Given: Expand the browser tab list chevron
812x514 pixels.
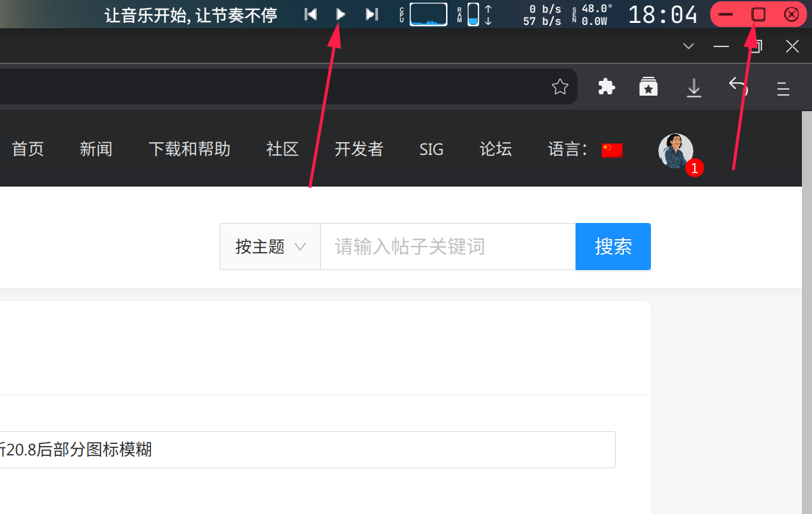Looking at the screenshot, I should pyautogui.click(x=688, y=46).
